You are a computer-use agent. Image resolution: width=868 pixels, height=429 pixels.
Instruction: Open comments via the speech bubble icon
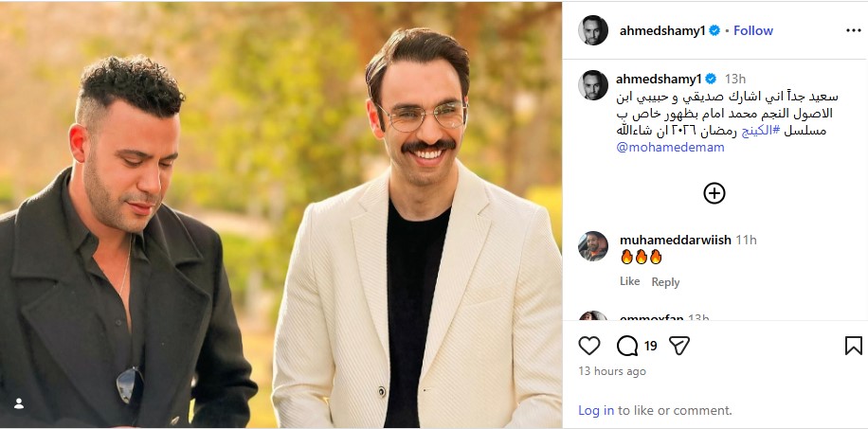click(x=626, y=346)
